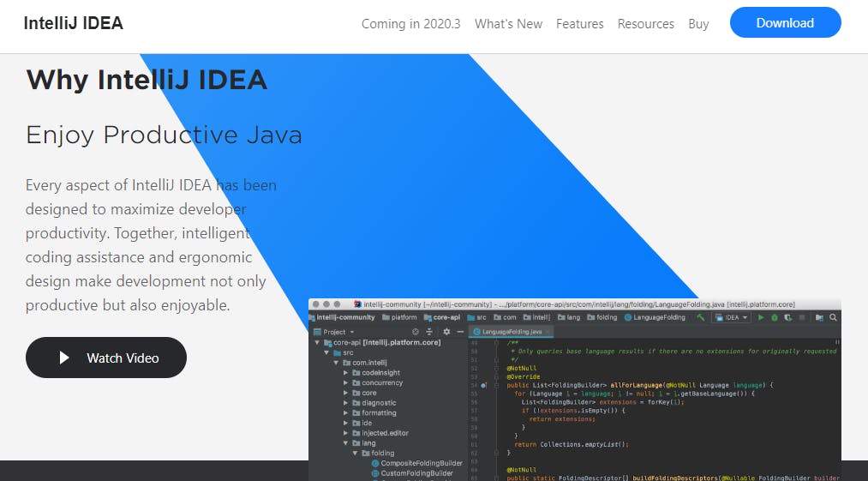868x481 pixels.
Task: Collapse the core-api module node
Action: click(x=317, y=342)
